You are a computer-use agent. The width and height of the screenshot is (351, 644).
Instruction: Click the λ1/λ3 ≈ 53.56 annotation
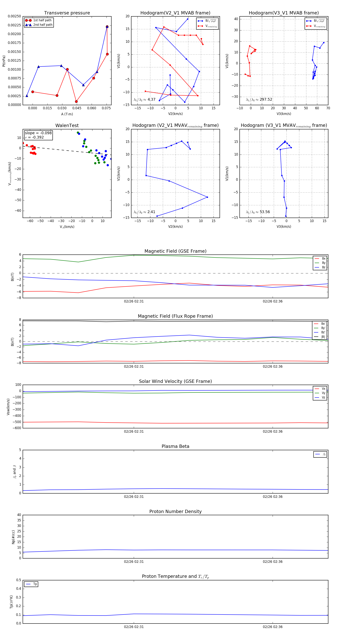click(258, 212)
